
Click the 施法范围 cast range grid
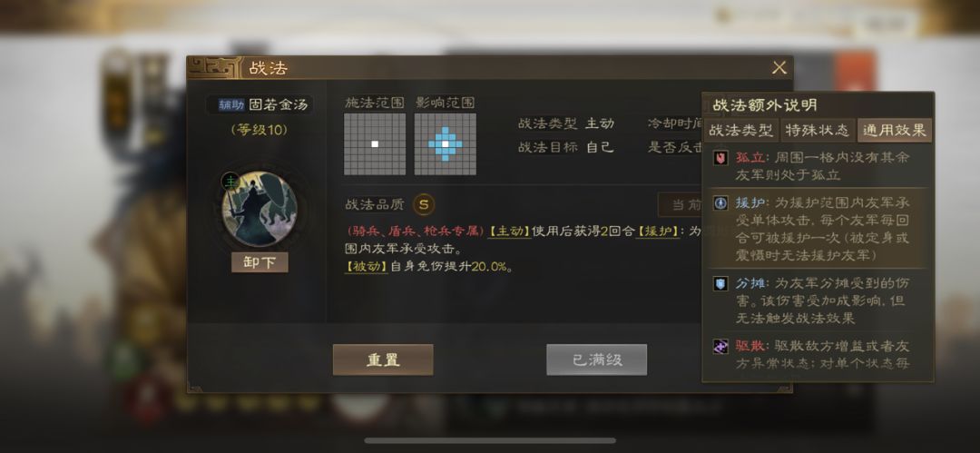tap(375, 144)
